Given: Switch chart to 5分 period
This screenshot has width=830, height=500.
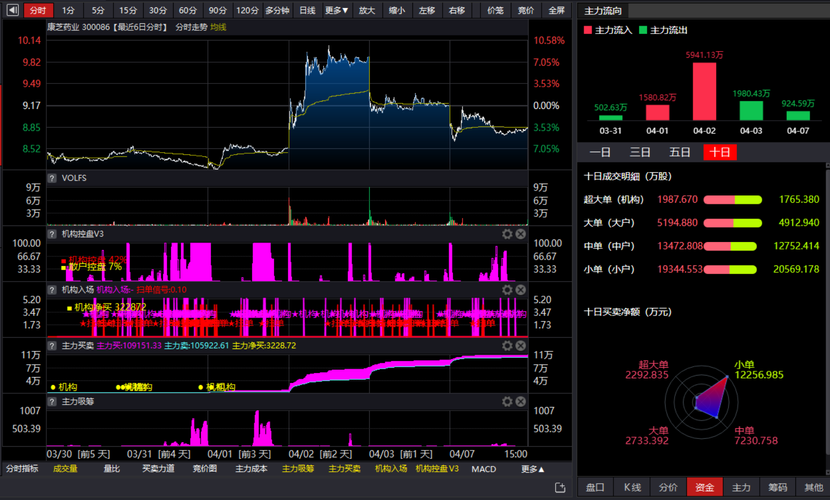Looking at the screenshot, I should pos(98,10).
